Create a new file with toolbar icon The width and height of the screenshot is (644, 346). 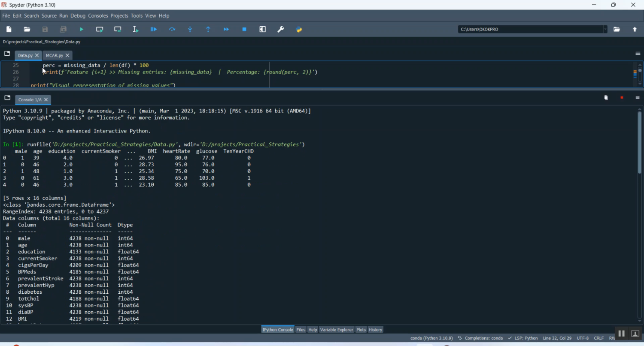(9, 30)
